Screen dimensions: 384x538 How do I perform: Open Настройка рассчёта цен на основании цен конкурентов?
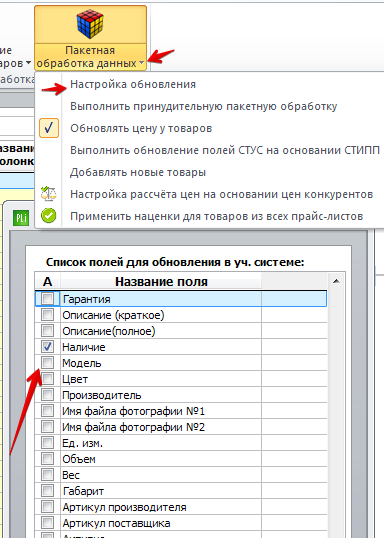[221, 194]
